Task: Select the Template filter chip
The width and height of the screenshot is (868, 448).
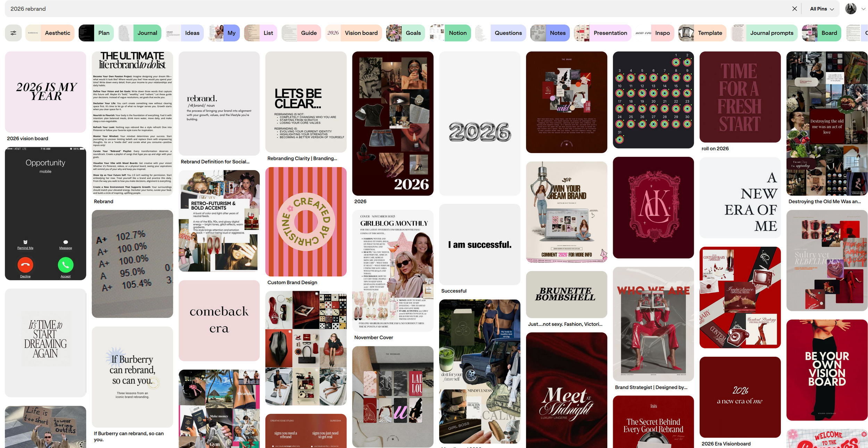Action: pyautogui.click(x=702, y=33)
